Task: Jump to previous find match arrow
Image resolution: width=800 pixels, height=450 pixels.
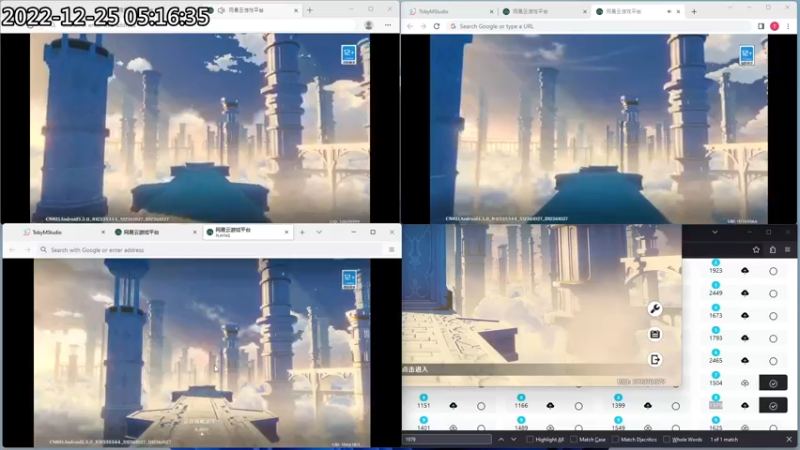Action: coord(501,439)
